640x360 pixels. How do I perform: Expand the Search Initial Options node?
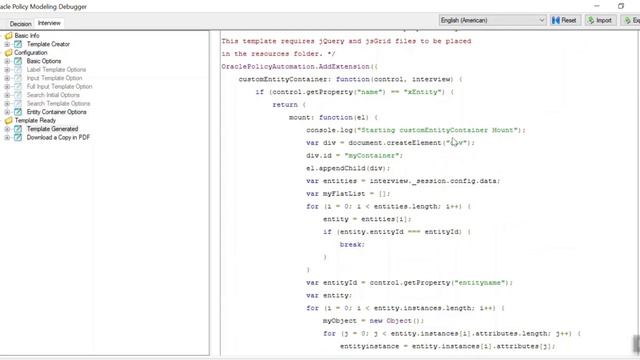click(x=7, y=95)
